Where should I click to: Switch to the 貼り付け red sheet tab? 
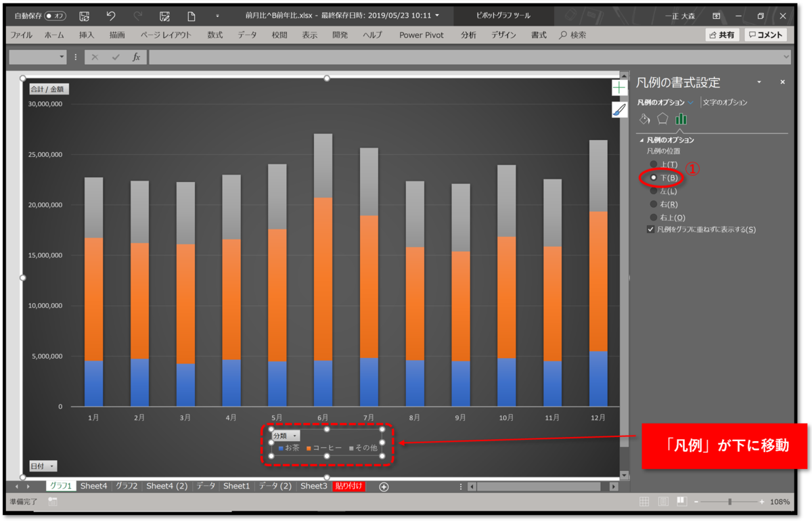349,486
